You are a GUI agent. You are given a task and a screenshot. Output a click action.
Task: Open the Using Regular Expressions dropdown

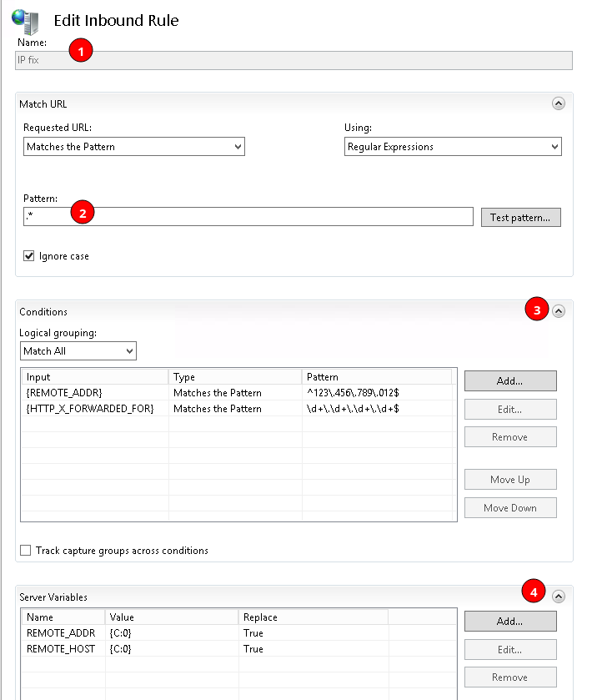coord(453,147)
